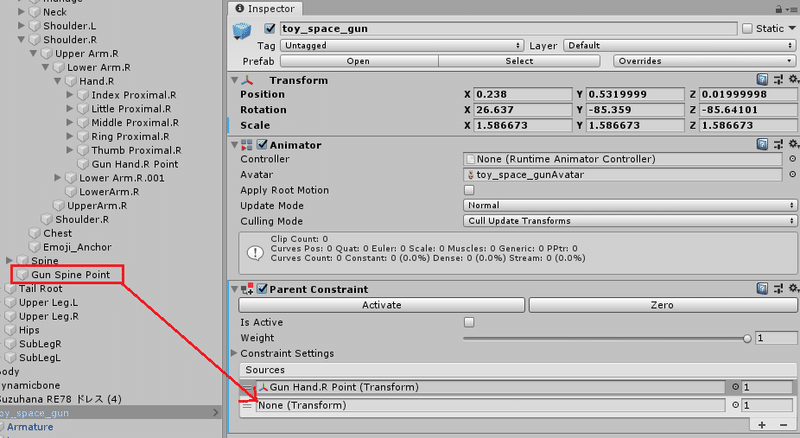
Task: Toggle the Animator enabled checkbox
Action: click(262, 144)
